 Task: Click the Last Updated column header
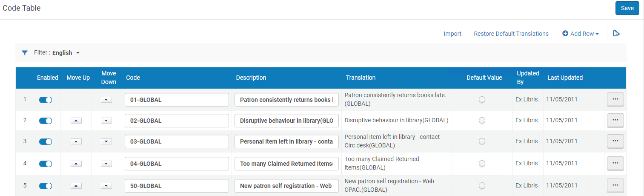click(x=565, y=78)
